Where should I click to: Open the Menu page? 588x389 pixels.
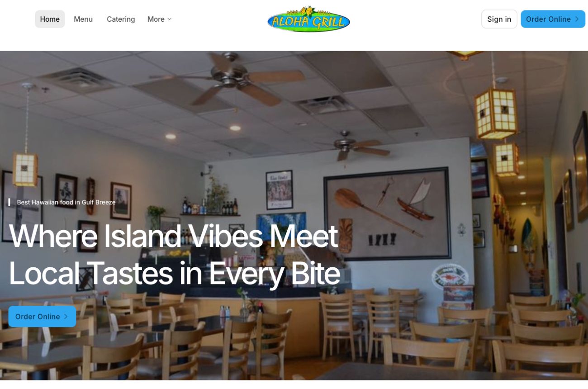click(83, 19)
